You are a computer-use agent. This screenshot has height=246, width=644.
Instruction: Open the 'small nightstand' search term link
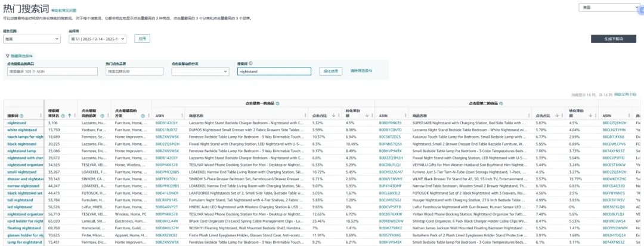pyautogui.click(x=22, y=172)
